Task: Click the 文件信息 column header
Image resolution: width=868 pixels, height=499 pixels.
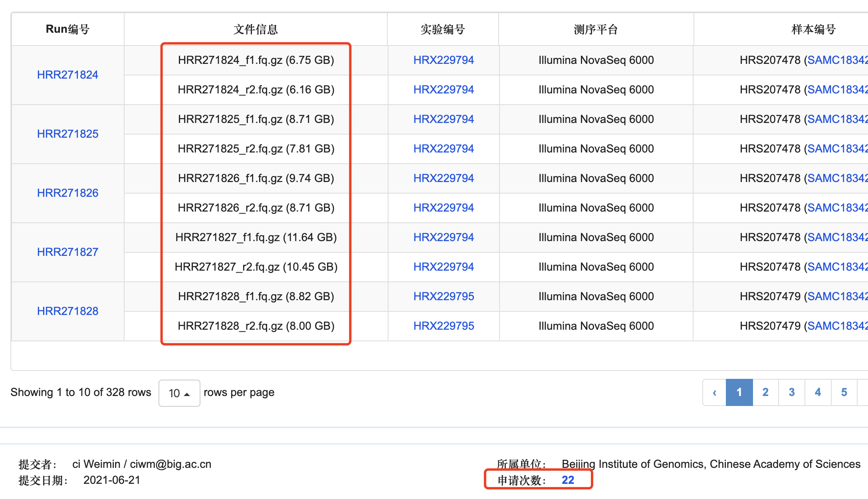Action: click(x=256, y=29)
